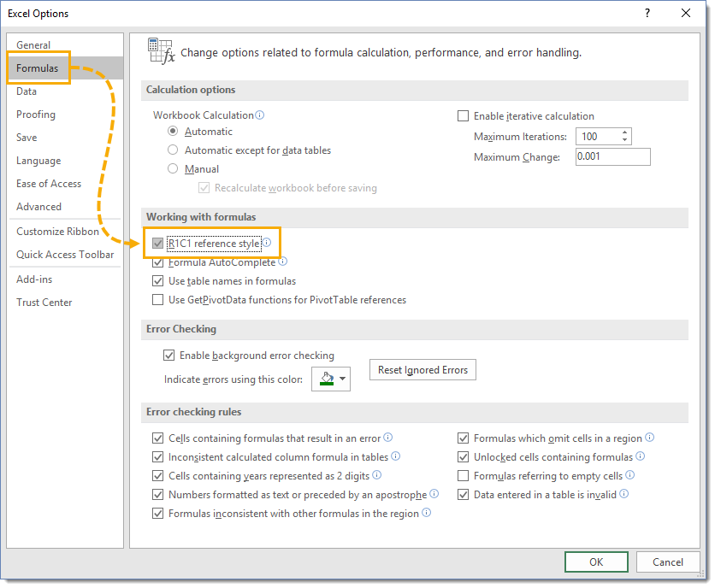Uncheck Formulas inconsistent with other formulas
Screen dimensions: 715x588
157,514
